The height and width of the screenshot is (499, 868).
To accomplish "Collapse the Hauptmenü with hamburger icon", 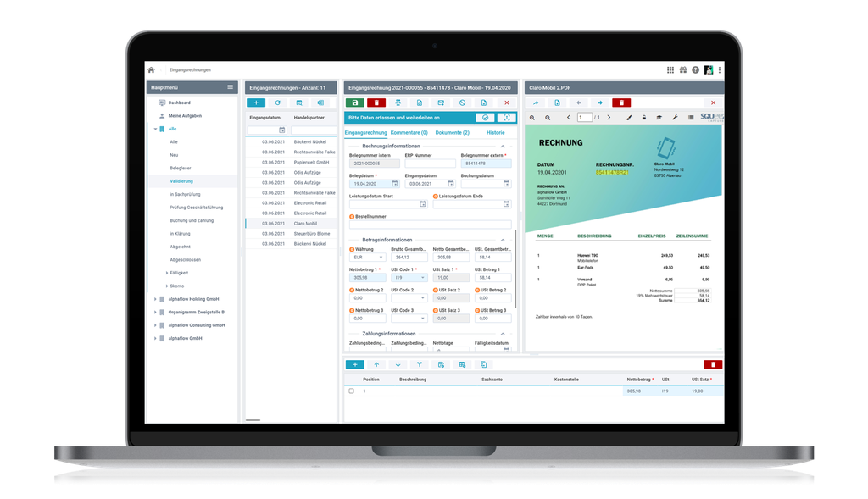I will tap(231, 87).
